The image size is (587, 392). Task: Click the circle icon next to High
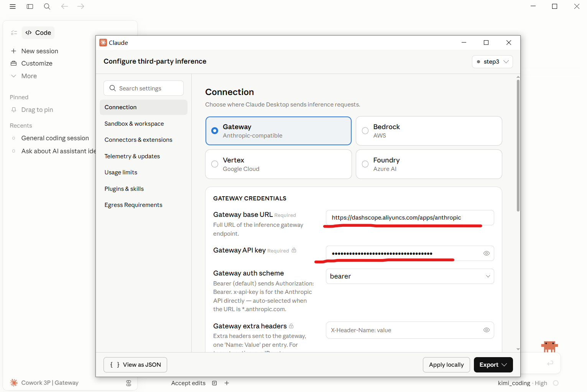(556, 383)
